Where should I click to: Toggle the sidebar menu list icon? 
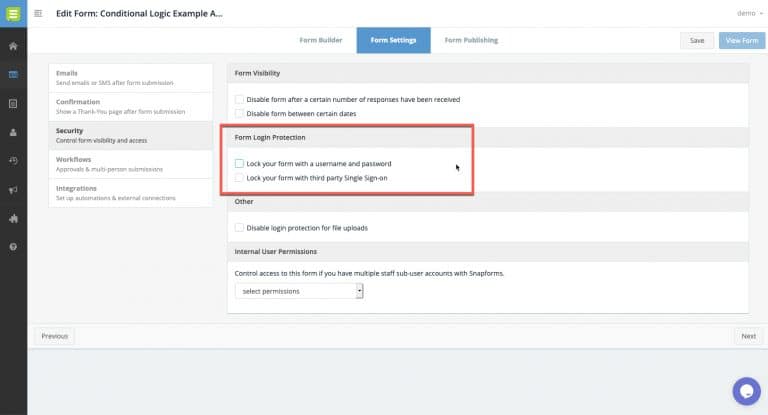(39, 14)
